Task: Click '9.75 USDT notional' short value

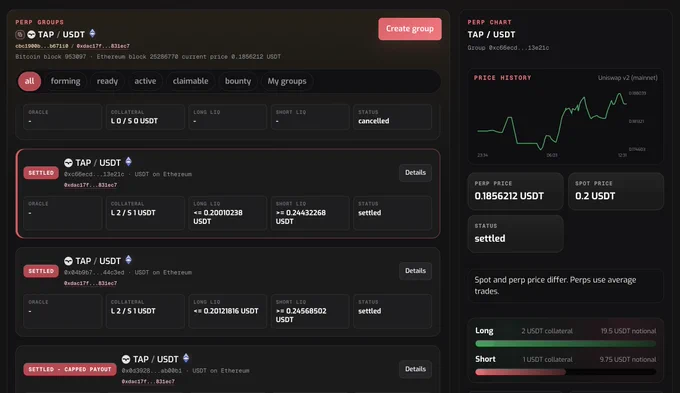Action: 628,360
